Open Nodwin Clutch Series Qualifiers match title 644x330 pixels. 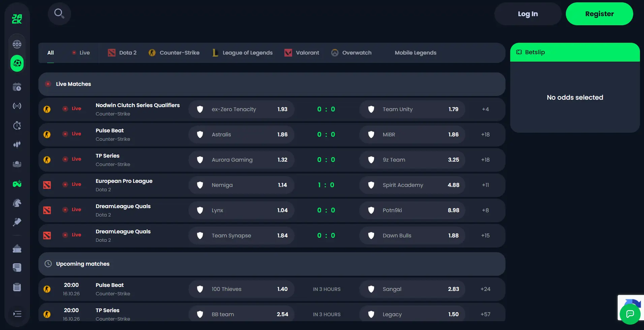coord(137,105)
